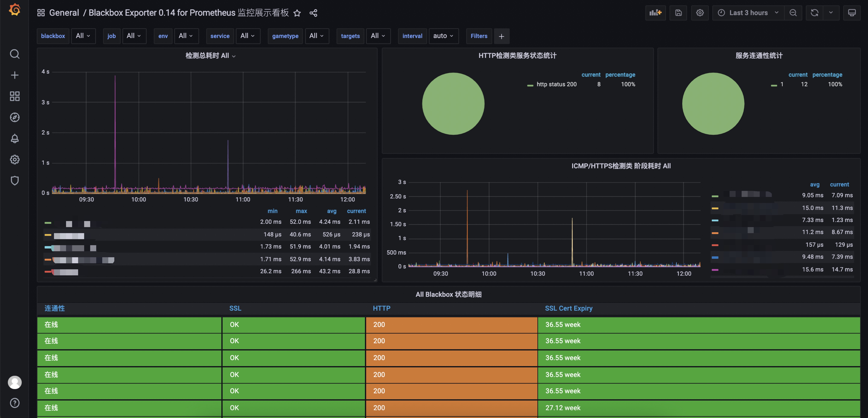Image resolution: width=868 pixels, height=418 pixels.
Task: Open the Last 3 hours time picker
Action: coord(748,13)
